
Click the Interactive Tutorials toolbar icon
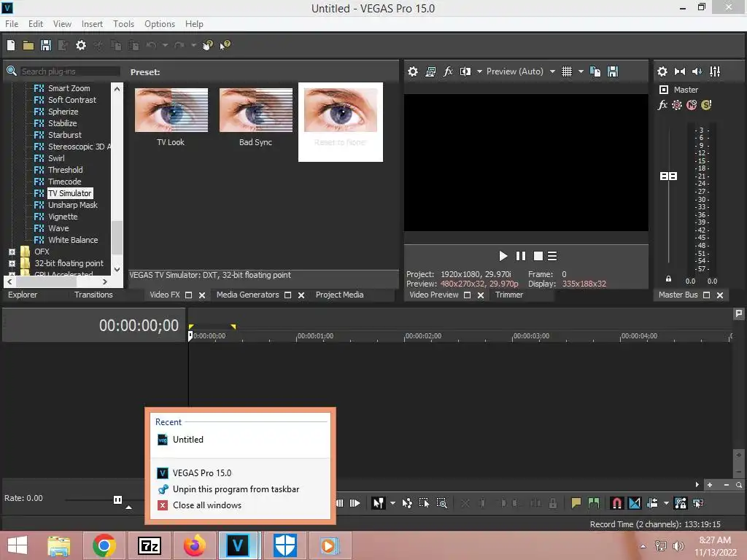[207, 45]
